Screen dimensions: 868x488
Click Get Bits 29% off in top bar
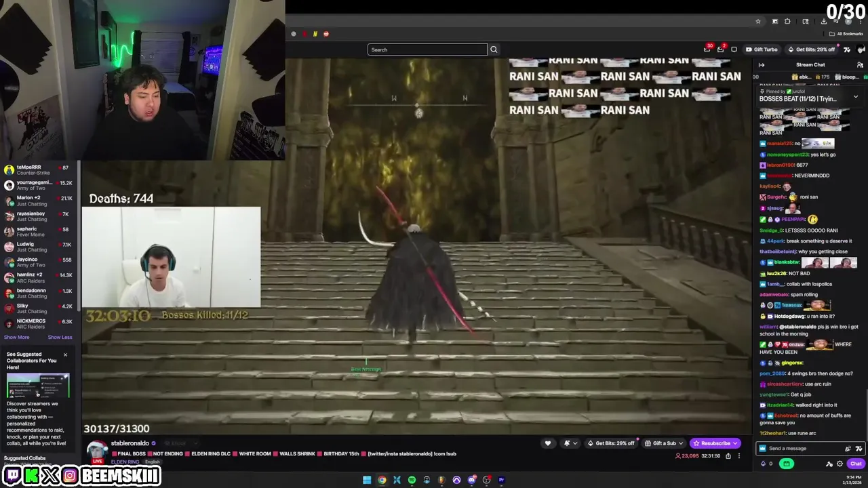[x=812, y=49]
